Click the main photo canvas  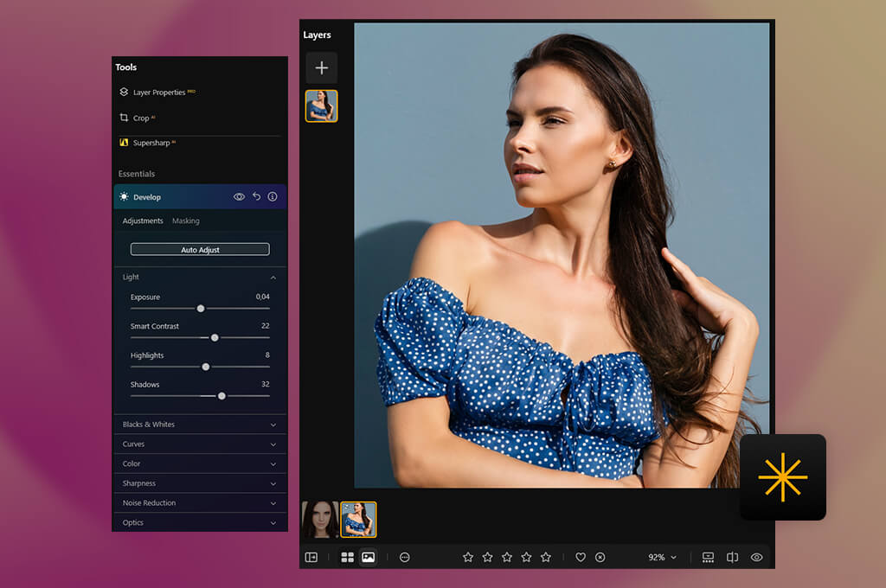pyautogui.click(x=562, y=255)
